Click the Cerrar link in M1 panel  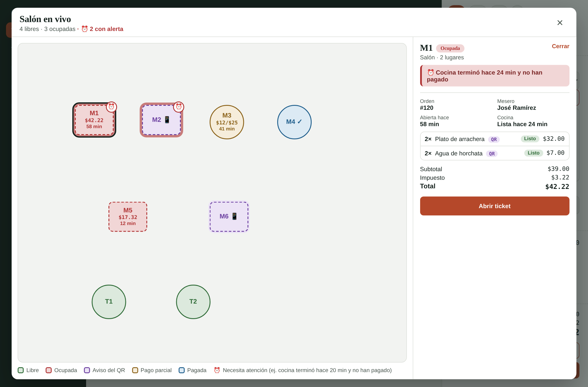click(x=560, y=46)
